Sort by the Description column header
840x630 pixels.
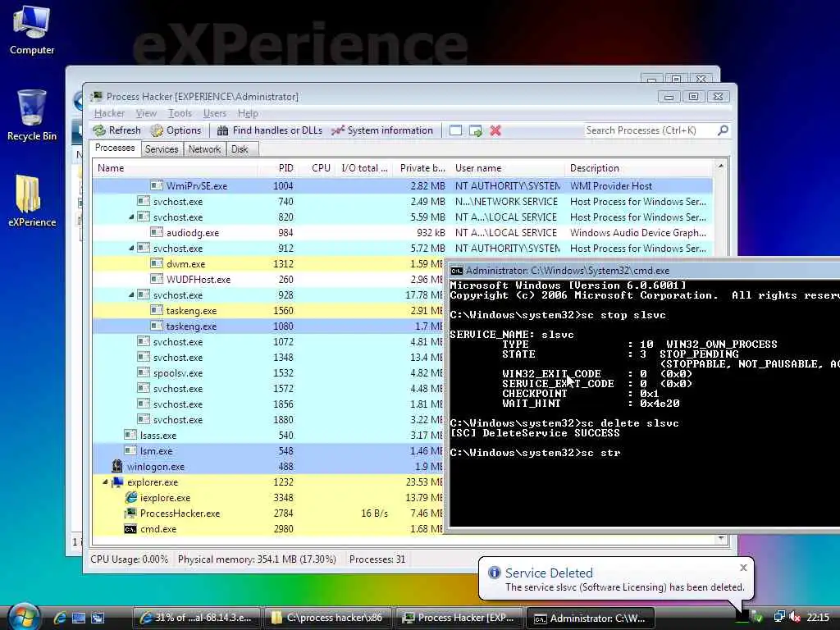[x=637, y=168]
